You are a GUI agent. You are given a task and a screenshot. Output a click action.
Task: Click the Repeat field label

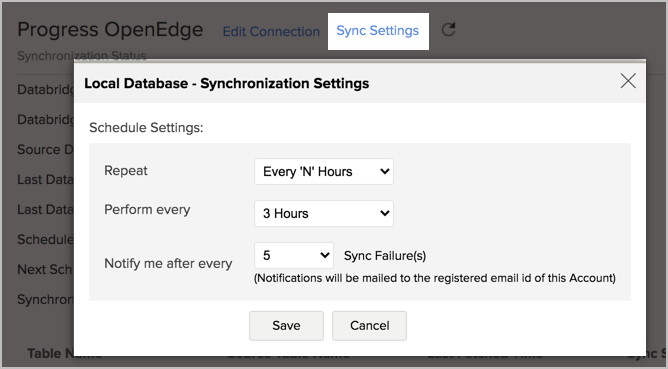click(126, 170)
